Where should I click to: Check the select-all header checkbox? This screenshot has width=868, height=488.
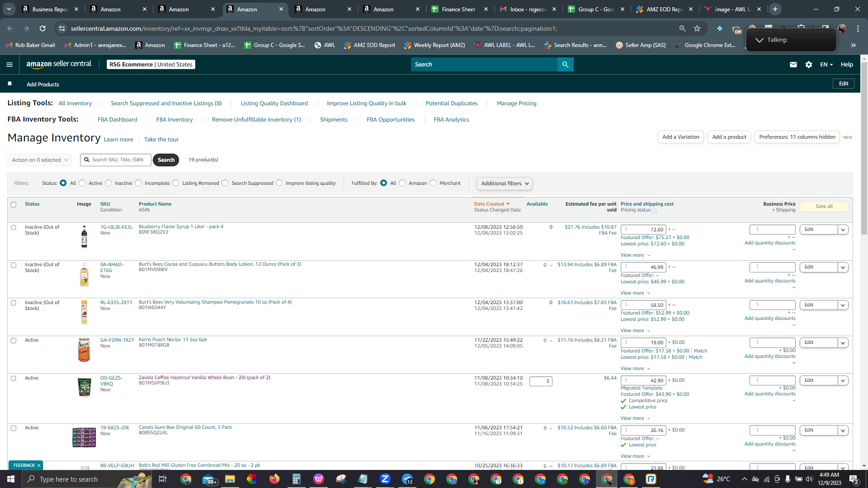click(x=14, y=205)
